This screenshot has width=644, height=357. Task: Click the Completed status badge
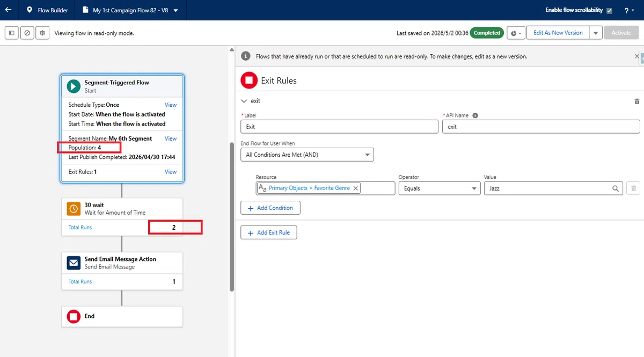(487, 33)
